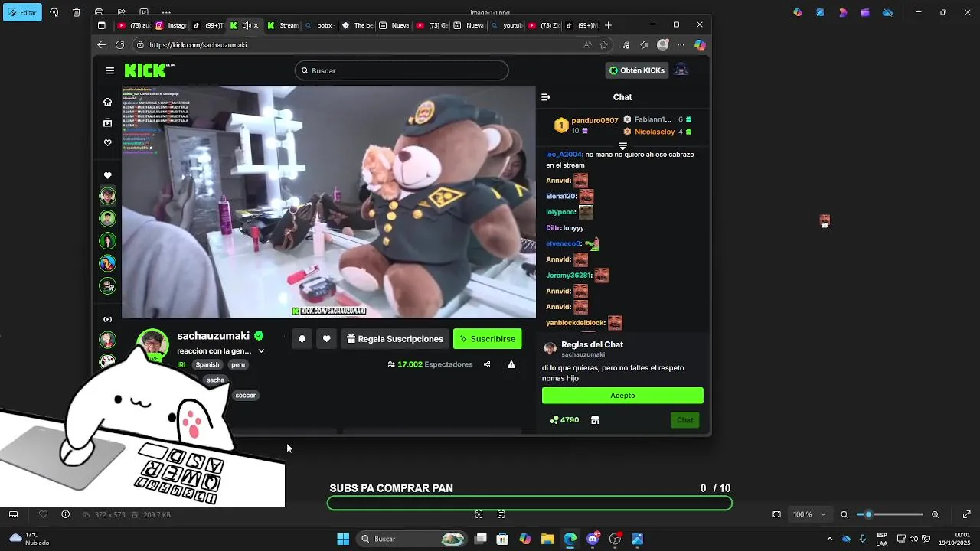980x551 pixels.
Task: Click the pictured Kick hamburger menu
Action: coord(109,70)
